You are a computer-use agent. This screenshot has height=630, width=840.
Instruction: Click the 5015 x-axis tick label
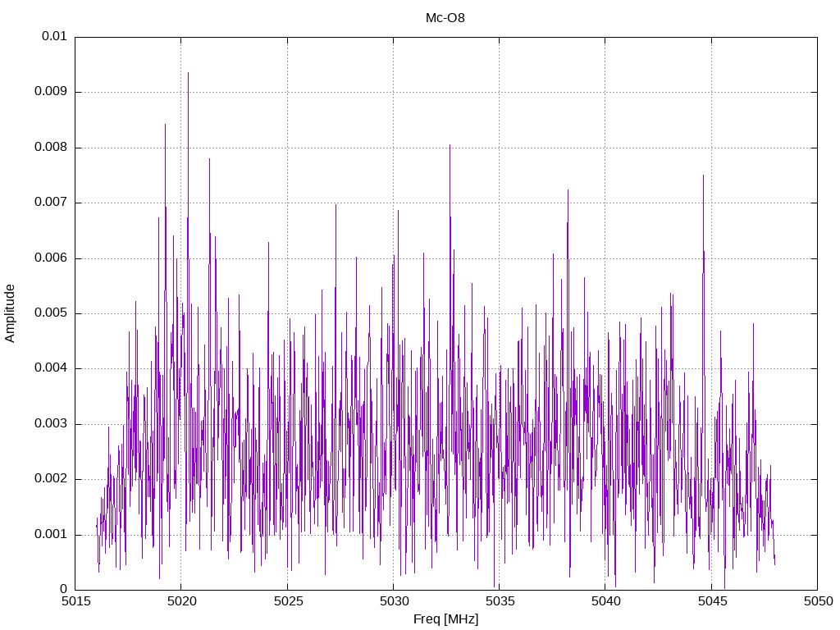pos(76,601)
